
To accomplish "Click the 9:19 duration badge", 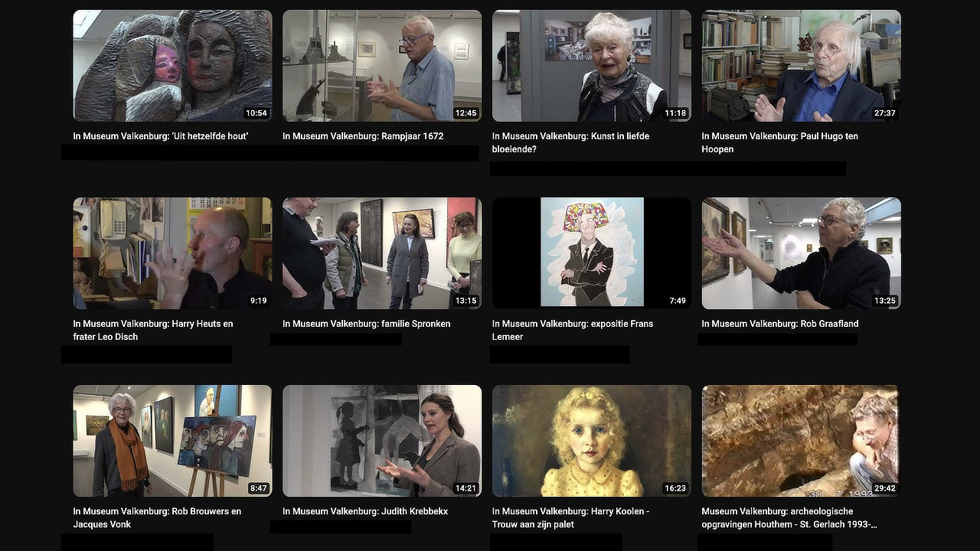I will click(259, 301).
